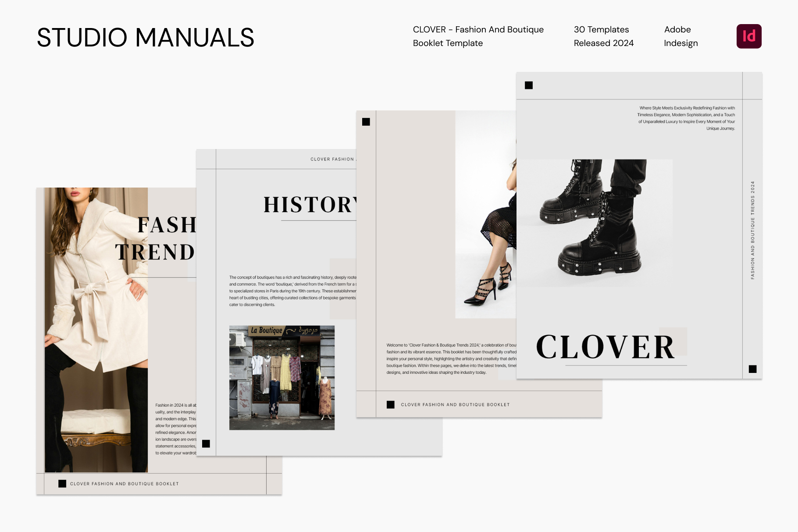
Task: Select the Released 2024 label
Action: point(604,43)
